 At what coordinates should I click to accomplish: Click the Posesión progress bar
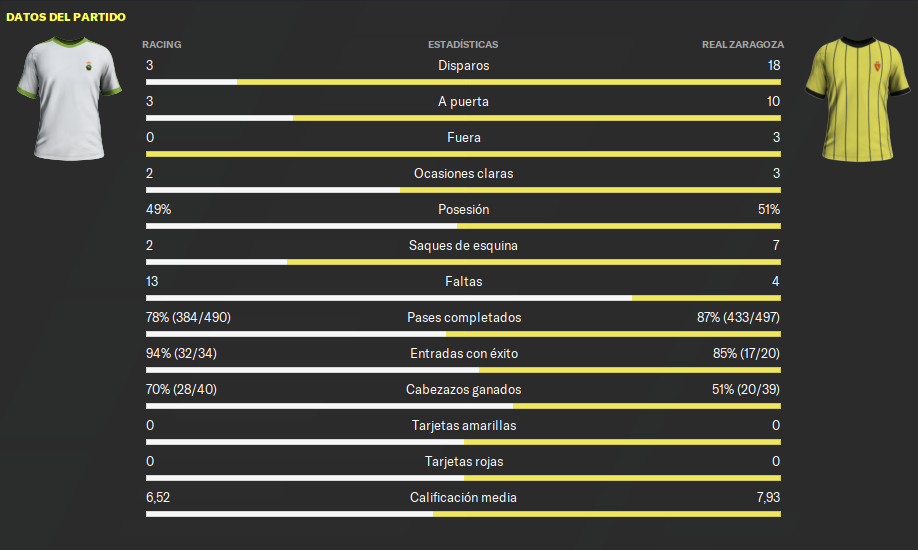pyautogui.click(x=463, y=226)
